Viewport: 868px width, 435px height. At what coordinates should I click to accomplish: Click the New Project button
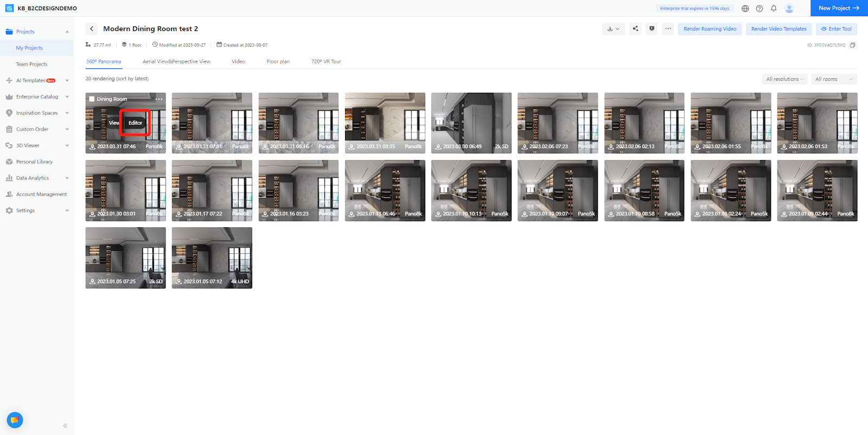click(x=839, y=8)
